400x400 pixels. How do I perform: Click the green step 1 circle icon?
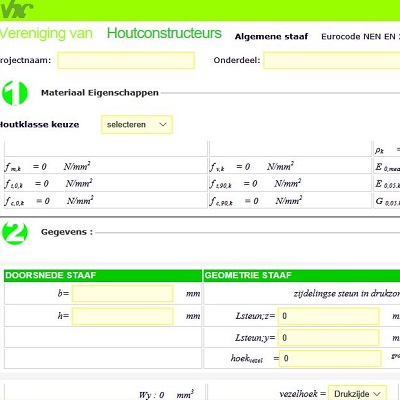coord(15,93)
